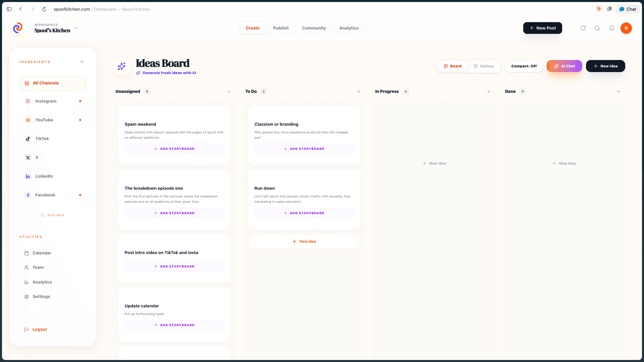Select the Instagram channel

[x=53, y=101]
